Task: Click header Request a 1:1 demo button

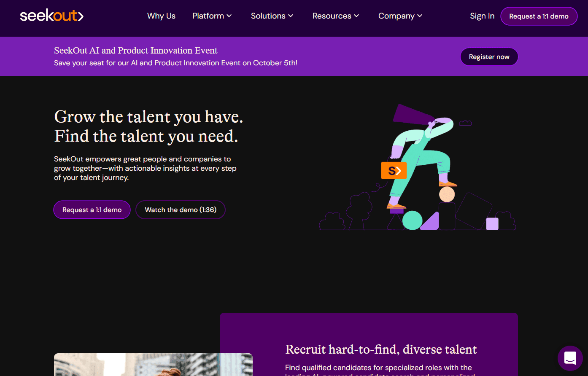Action: (x=539, y=16)
